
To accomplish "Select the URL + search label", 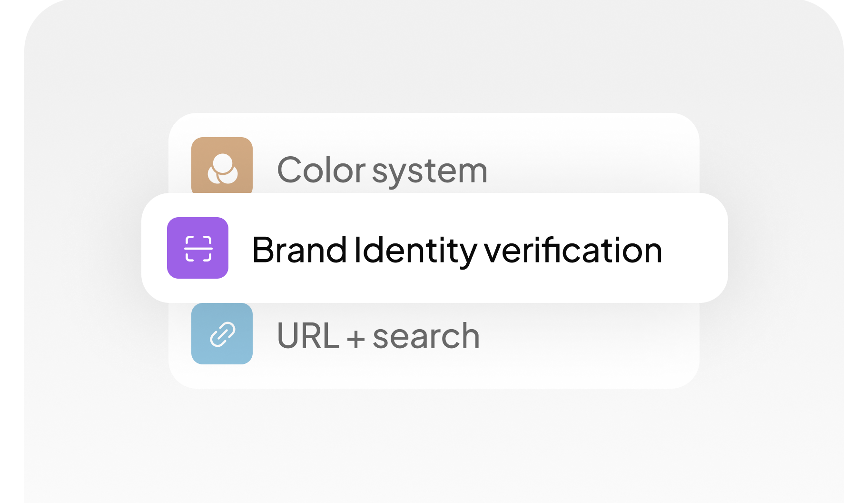I will click(x=378, y=336).
